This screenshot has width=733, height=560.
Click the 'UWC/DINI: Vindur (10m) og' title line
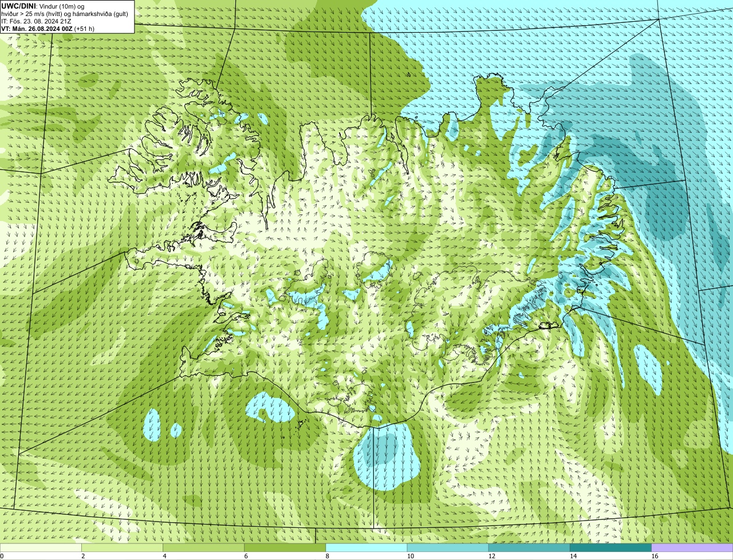pyautogui.click(x=43, y=6)
